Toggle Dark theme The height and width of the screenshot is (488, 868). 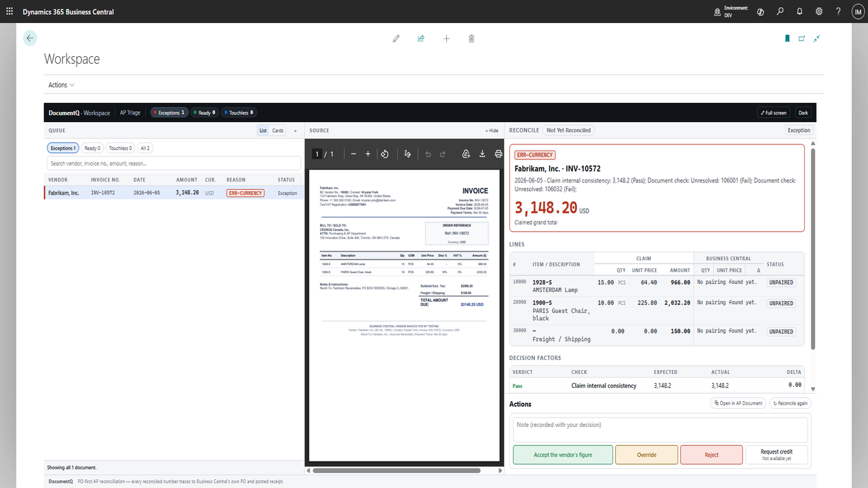(803, 113)
